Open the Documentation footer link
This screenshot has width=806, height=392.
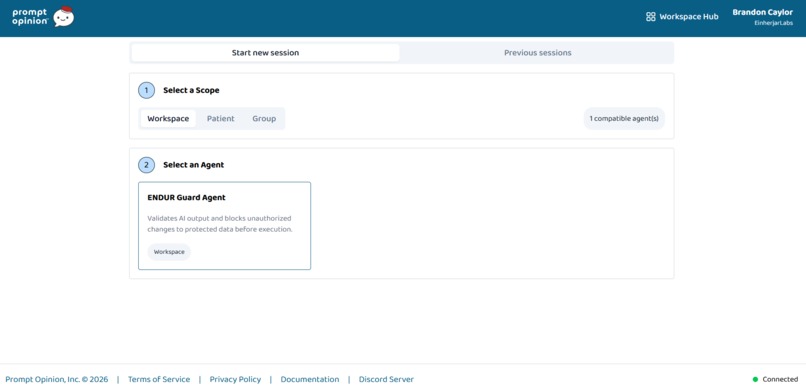310,380
